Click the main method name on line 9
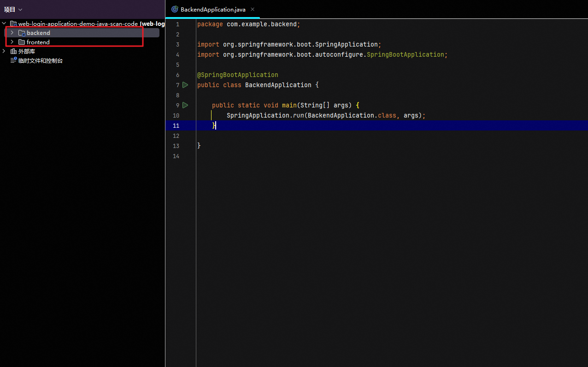 point(289,105)
